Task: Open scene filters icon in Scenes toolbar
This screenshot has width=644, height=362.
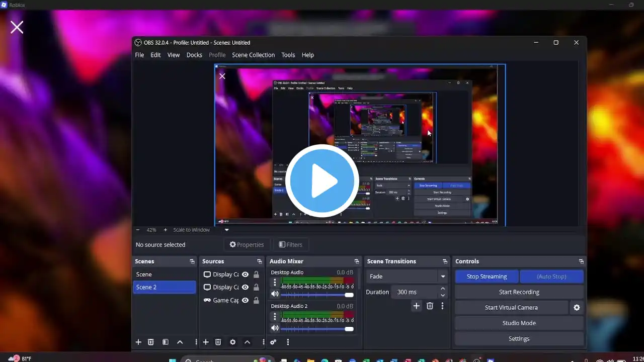Action: coord(165,342)
